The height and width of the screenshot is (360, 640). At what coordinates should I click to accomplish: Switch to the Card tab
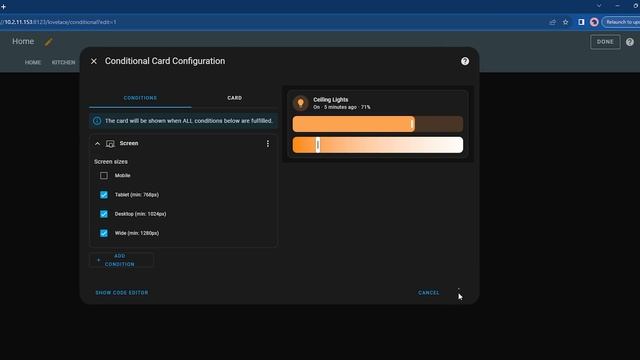coord(235,98)
